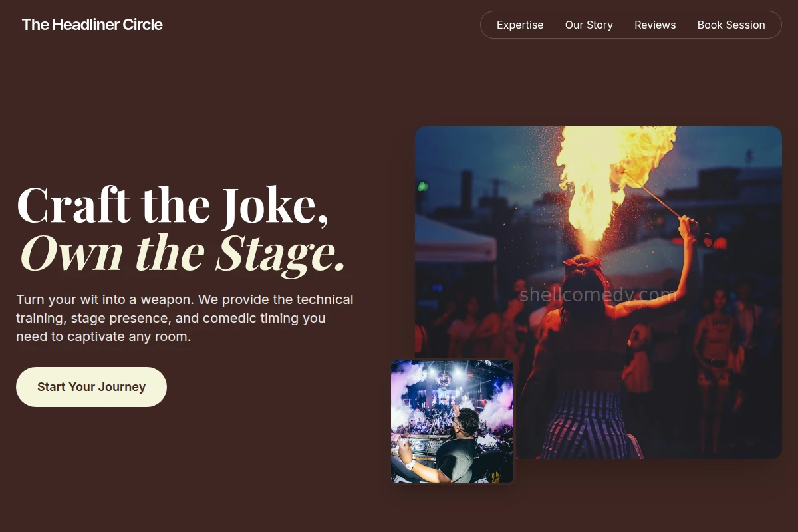
Task: Select Book Session in navigation
Action: click(731, 25)
